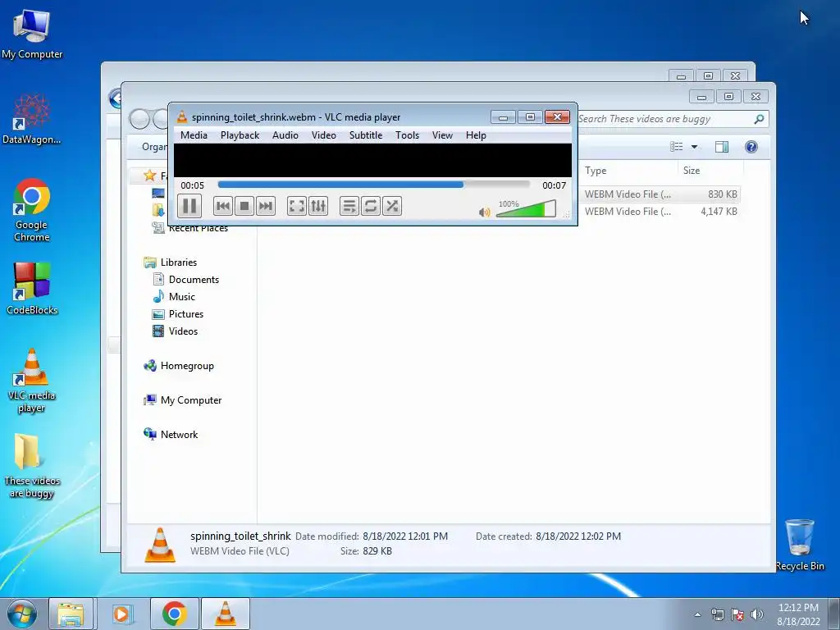The image size is (840, 630).
Task: Open the Media menu in VLC
Action: click(x=194, y=135)
